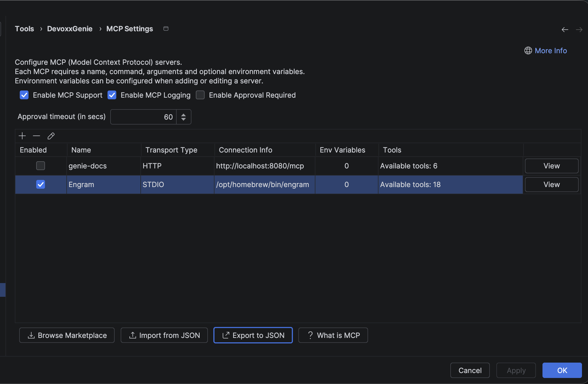Edit selected server with pencil icon
This screenshot has height=384, width=588.
pyautogui.click(x=51, y=136)
